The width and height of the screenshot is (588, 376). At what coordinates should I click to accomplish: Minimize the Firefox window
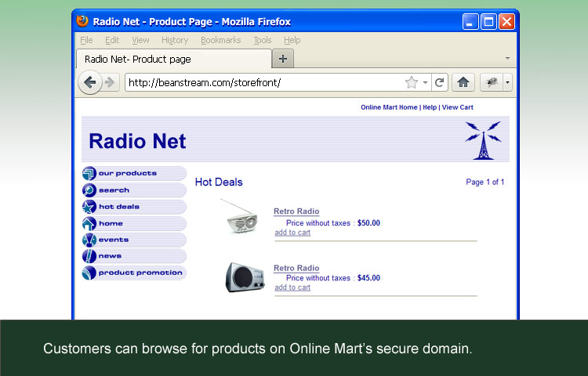[470, 22]
